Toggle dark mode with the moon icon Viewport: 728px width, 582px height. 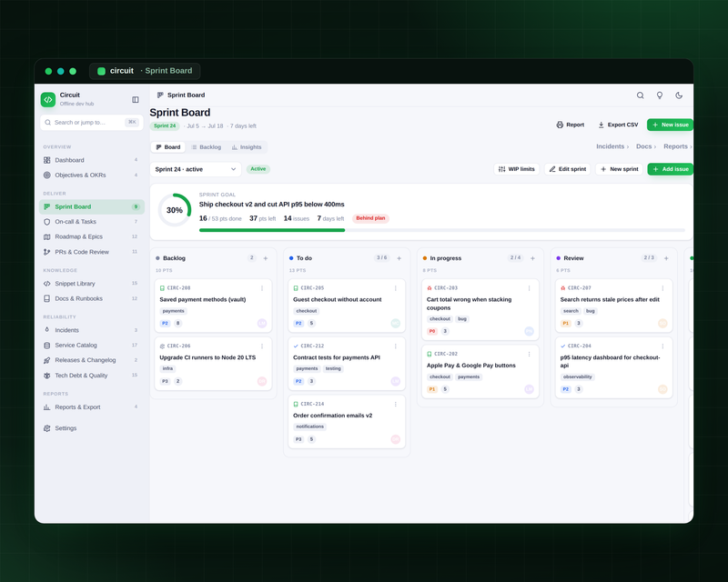coord(679,95)
